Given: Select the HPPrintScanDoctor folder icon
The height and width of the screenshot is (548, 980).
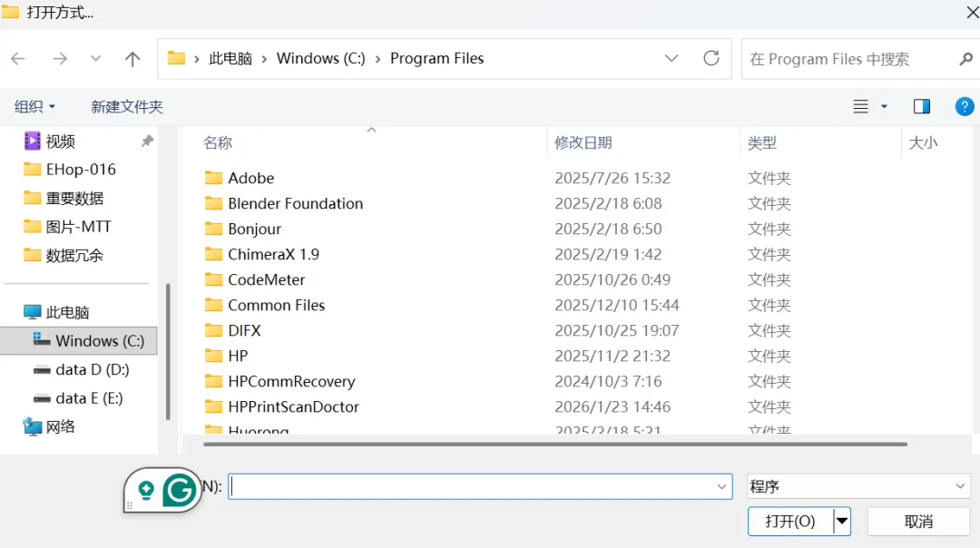Looking at the screenshot, I should 213,406.
